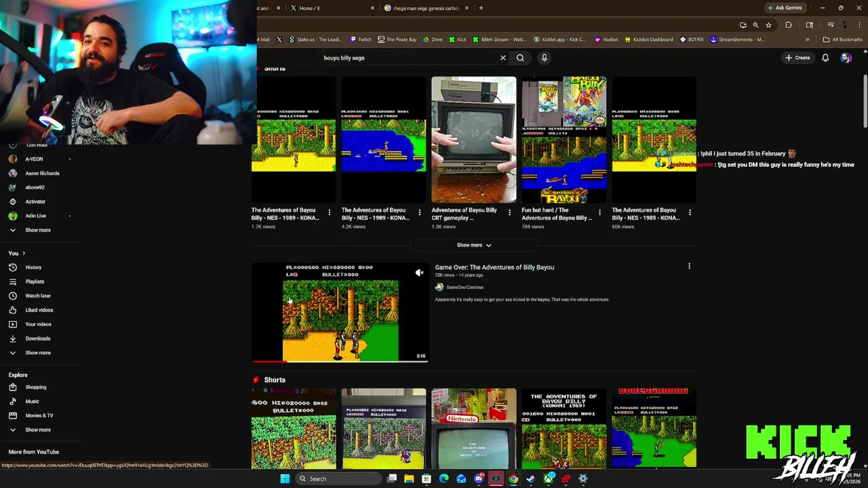
Task: Play the Game Over Billy Bayou video thumbnail
Action: [340, 312]
